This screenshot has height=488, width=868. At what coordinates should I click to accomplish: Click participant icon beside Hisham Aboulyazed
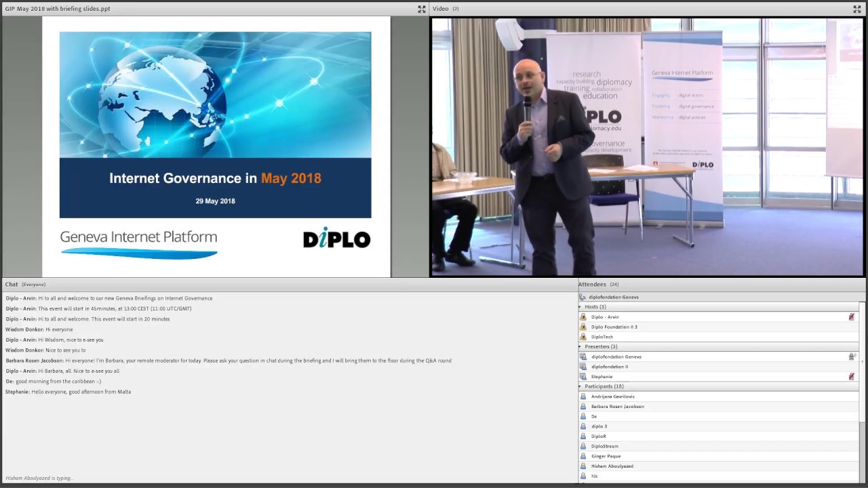coord(583,466)
